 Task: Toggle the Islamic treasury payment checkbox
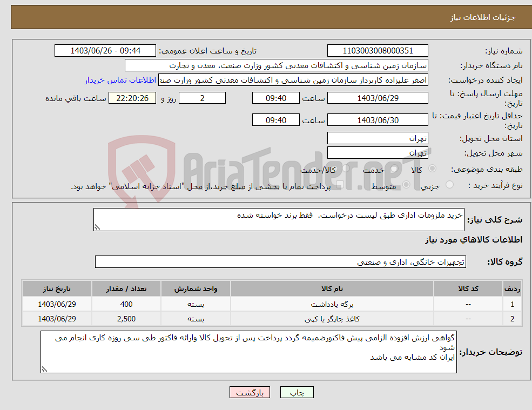[340, 185]
